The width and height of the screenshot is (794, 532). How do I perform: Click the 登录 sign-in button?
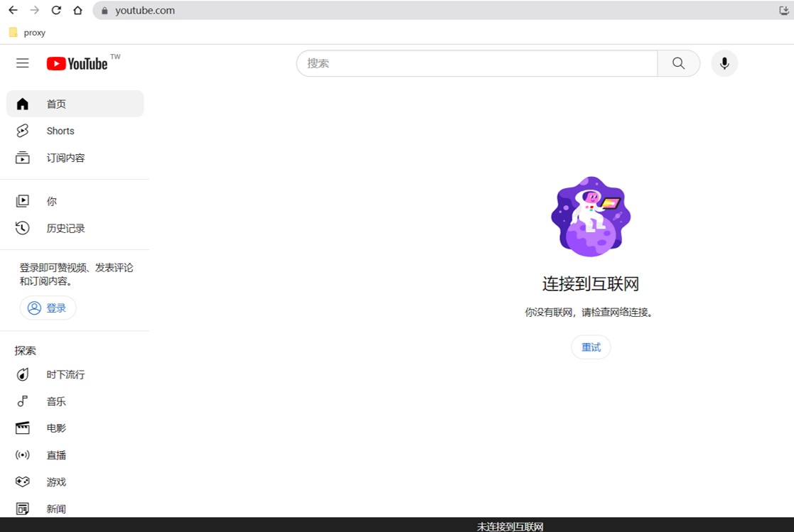click(x=48, y=308)
